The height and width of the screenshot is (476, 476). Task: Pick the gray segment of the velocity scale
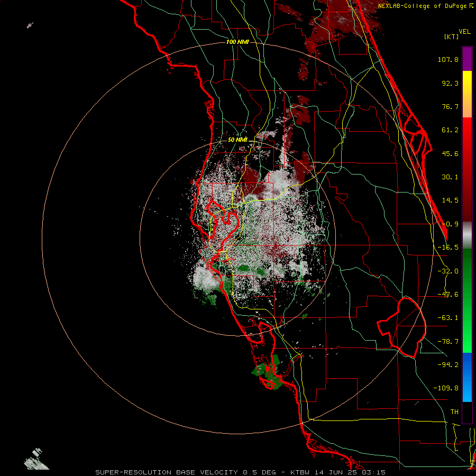click(x=467, y=235)
